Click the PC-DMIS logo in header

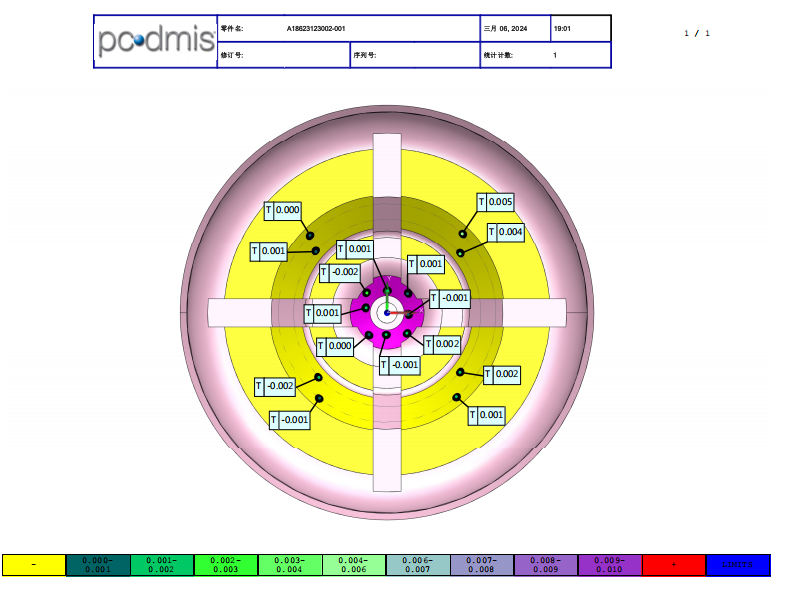(x=156, y=41)
